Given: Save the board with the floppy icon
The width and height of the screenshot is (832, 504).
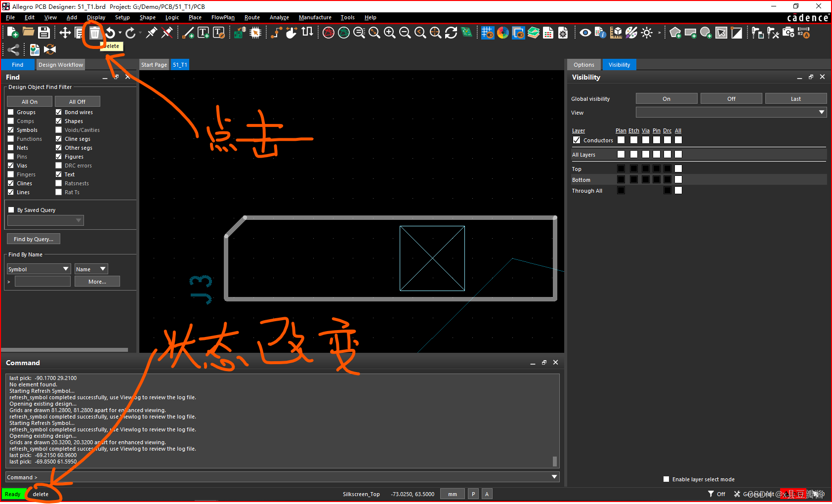Looking at the screenshot, I should pos(44,33).
